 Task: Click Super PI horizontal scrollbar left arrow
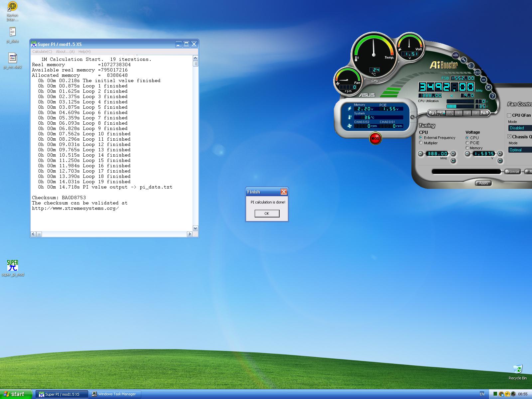click(x=33, y=234)
